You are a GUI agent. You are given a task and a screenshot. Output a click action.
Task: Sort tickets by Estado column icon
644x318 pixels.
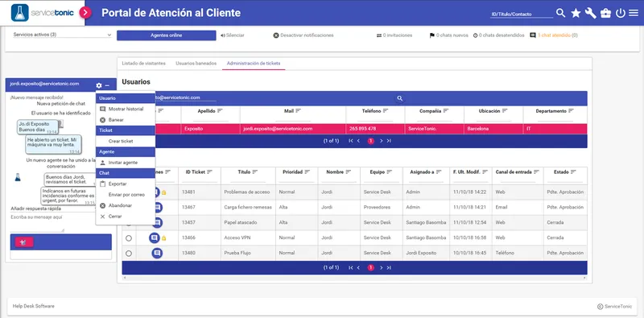click(573, 171)
